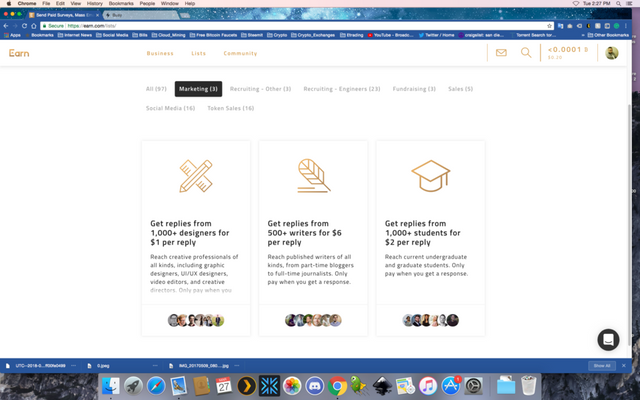Open App Store in the dock
The height and width of the screenshot is (400, 640).
coord(451,385)
